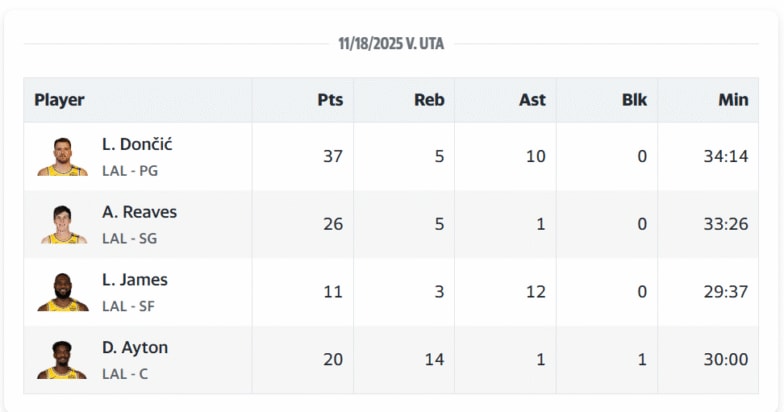This screenshot has height=412, width=784.
Task: Click Ayton's 1 block value
Action: coord(642,360)
